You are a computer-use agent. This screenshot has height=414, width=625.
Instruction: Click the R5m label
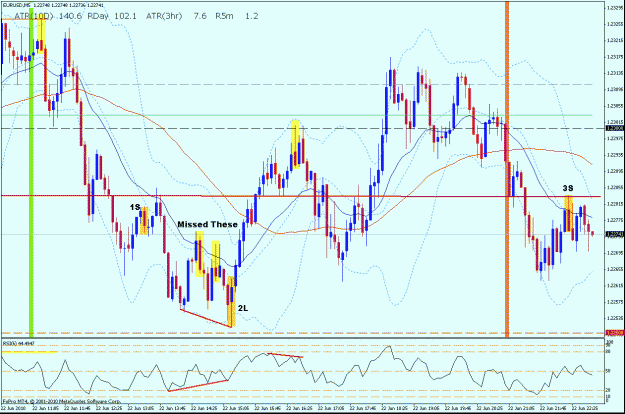tap(224, 16)
